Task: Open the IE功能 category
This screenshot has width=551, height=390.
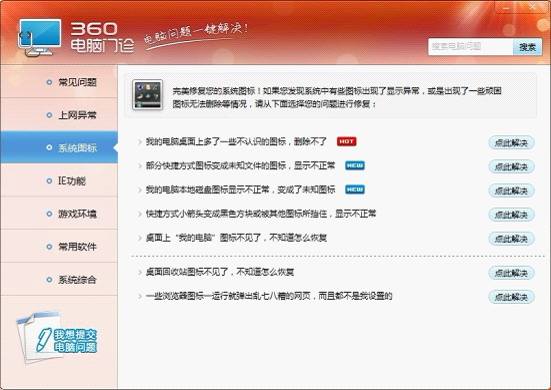Action: click(59, 181)
